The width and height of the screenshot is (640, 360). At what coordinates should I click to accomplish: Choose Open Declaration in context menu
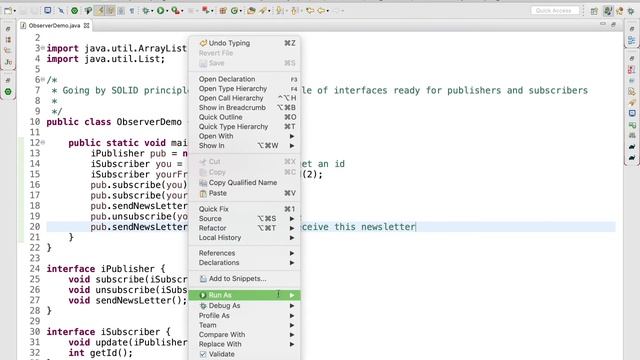[x=244, y=79]
